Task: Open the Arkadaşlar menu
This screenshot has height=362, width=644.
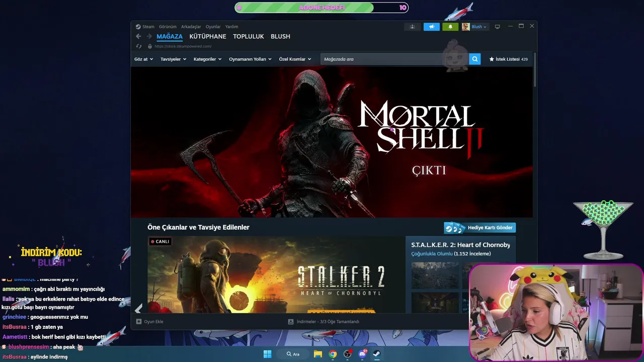Action: point(191,27)
